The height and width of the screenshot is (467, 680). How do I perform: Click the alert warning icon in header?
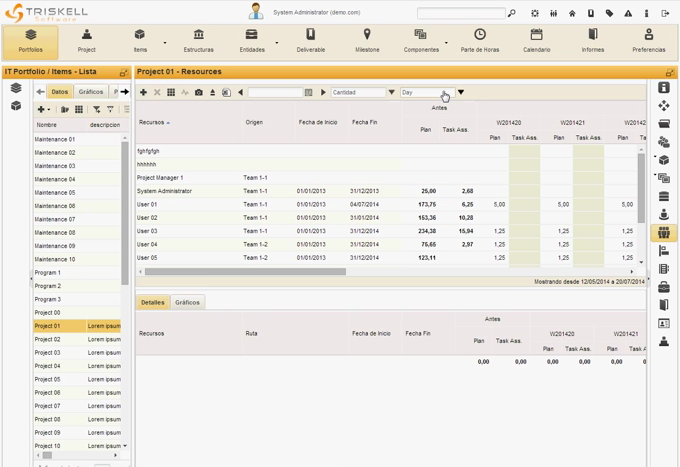(628, 13)
